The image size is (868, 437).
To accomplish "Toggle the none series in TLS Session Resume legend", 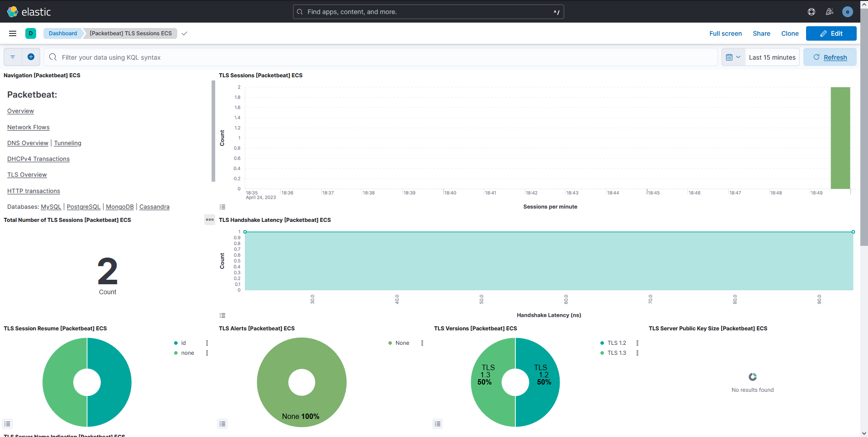I will (x=188, y=353).
